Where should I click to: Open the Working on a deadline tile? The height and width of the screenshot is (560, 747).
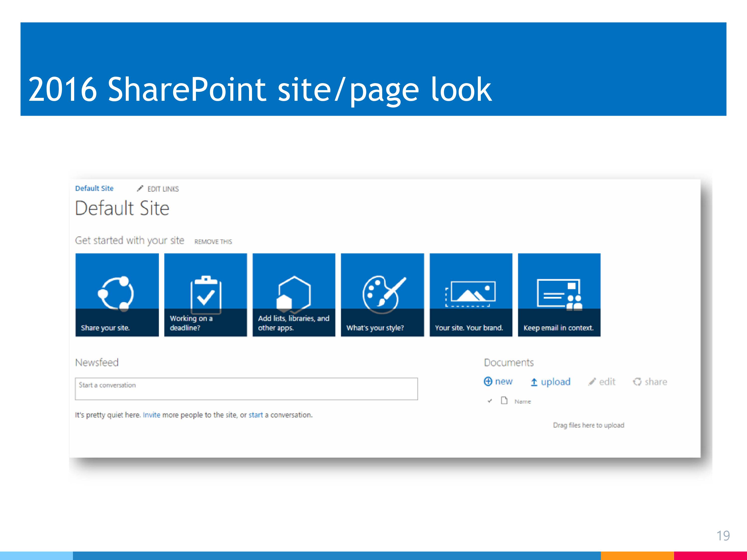(205, 295)
